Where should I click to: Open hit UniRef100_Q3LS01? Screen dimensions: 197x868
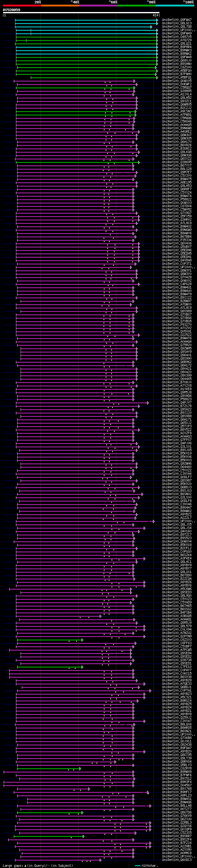point(177,446)
